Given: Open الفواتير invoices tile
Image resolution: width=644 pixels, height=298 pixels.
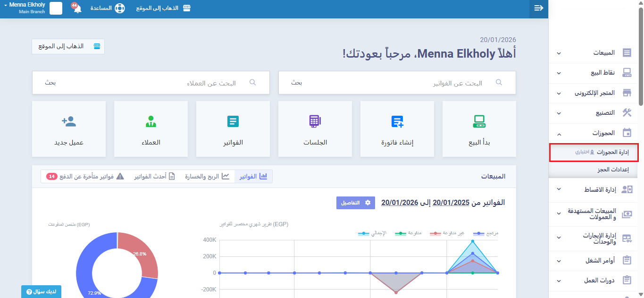Looking at the screenshot, I should coord(233,128).
